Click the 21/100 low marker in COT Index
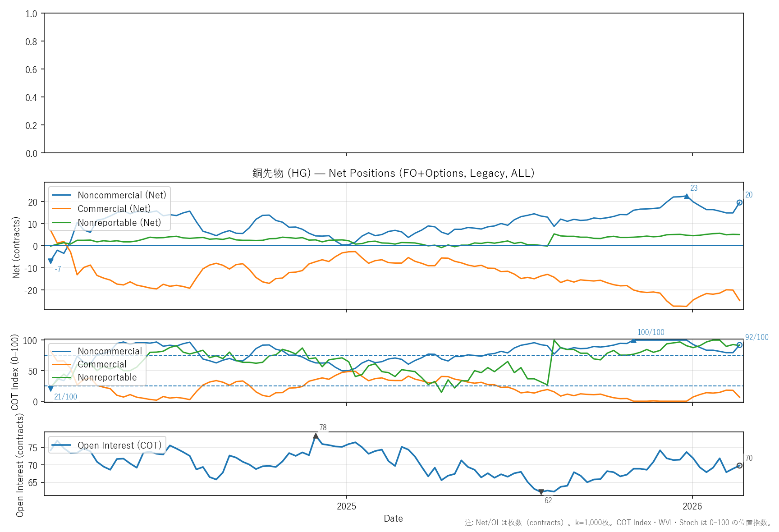 pos(50,388)
